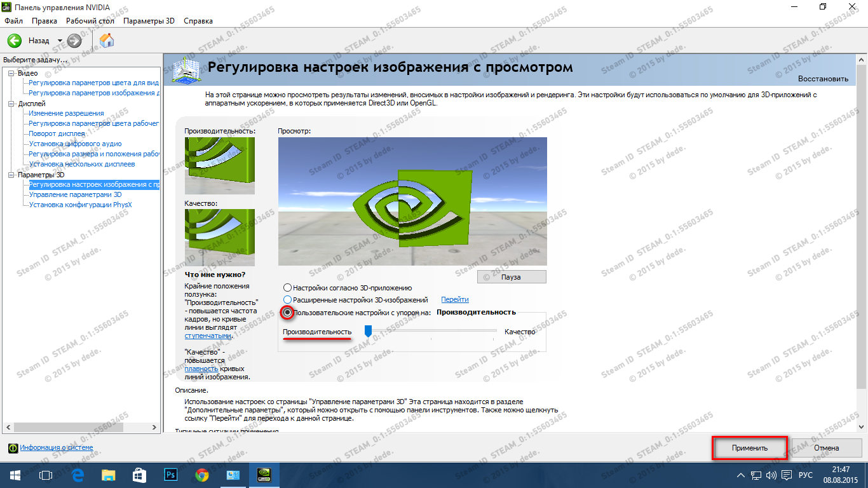868x488 pixels.
Task: Select Регулировка параметров изображения under Видео
Action: 94,93
